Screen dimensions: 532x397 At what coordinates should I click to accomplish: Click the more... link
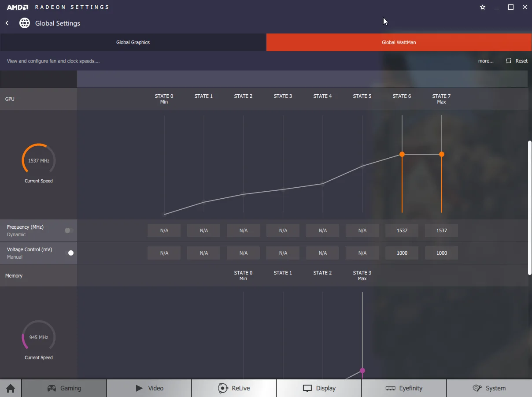(486, 61)
